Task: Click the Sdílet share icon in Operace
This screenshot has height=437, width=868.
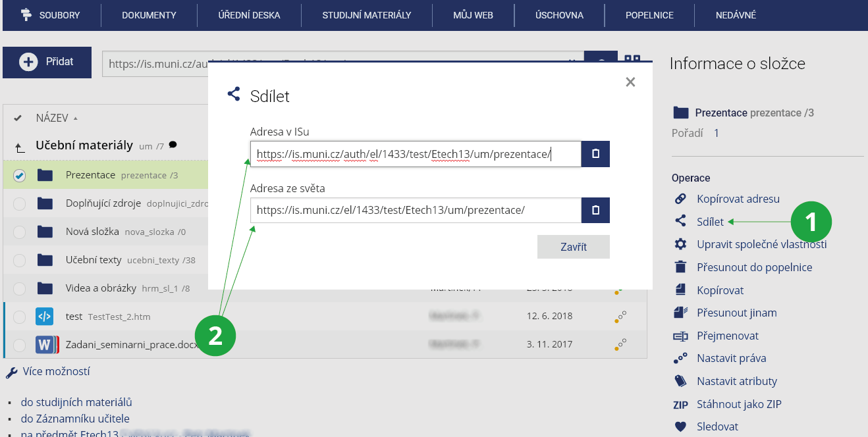Action: 680,222
